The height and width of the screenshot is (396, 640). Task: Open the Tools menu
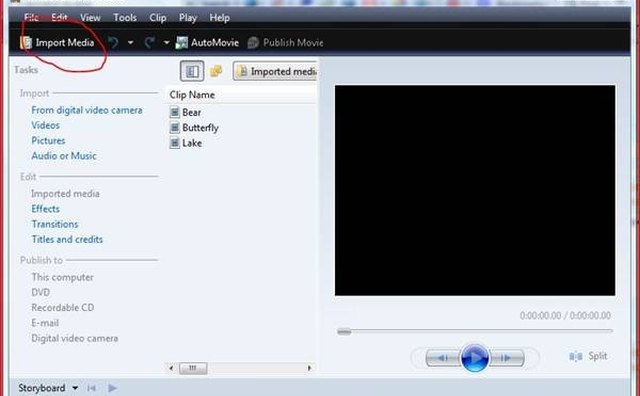coord(125,18)
